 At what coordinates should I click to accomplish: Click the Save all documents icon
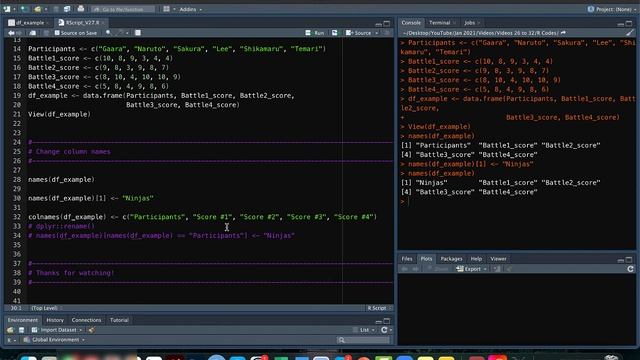pos(67,9)
